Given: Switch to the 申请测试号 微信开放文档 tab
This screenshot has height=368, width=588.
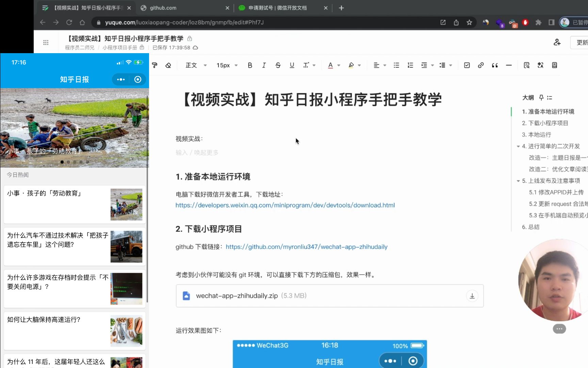Looking at the screenshot, I should [283, 8].
